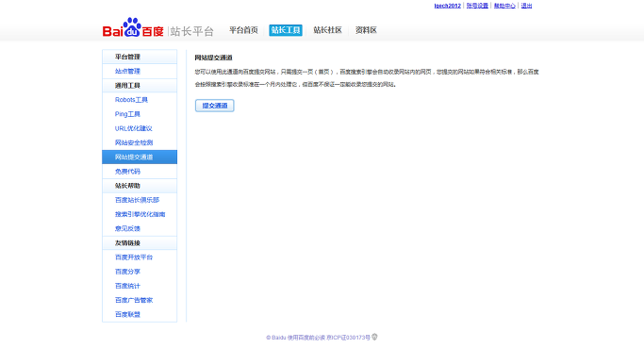Click the 通用工具 section header
644x348 pixels.
(x=140, y=86)
